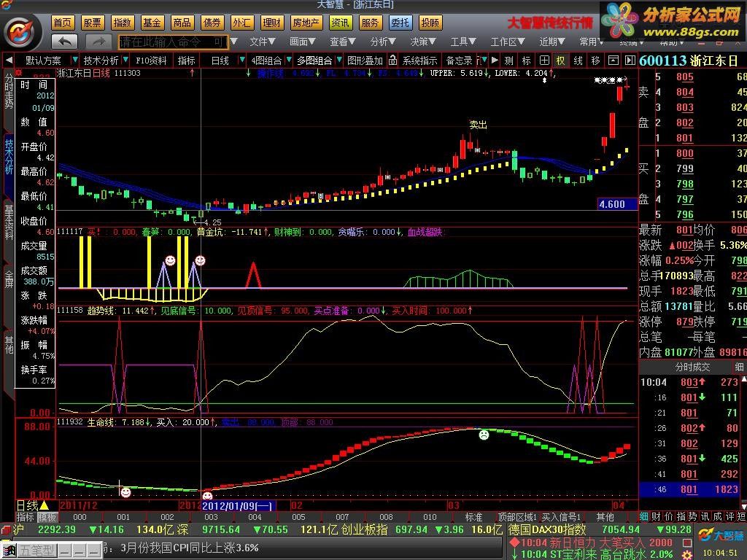Image resolution: width=747 pixels, height=560 pixels.
Task: Open the 默认方案 dropdown arrow
Action: click(75, 60)
